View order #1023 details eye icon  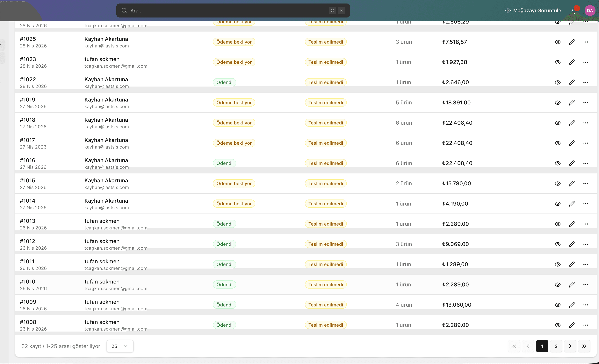coord(557,62)
